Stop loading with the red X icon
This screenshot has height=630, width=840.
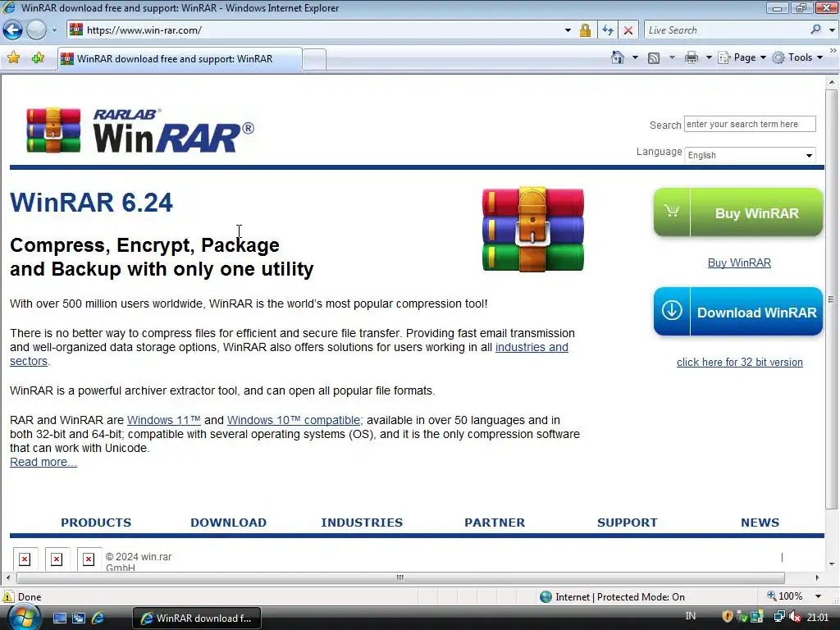pos(628,30)
